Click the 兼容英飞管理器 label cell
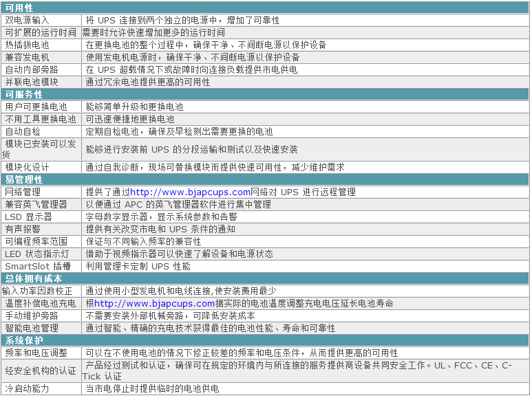Viewport: 532px width, 398px height. point(36,204)
